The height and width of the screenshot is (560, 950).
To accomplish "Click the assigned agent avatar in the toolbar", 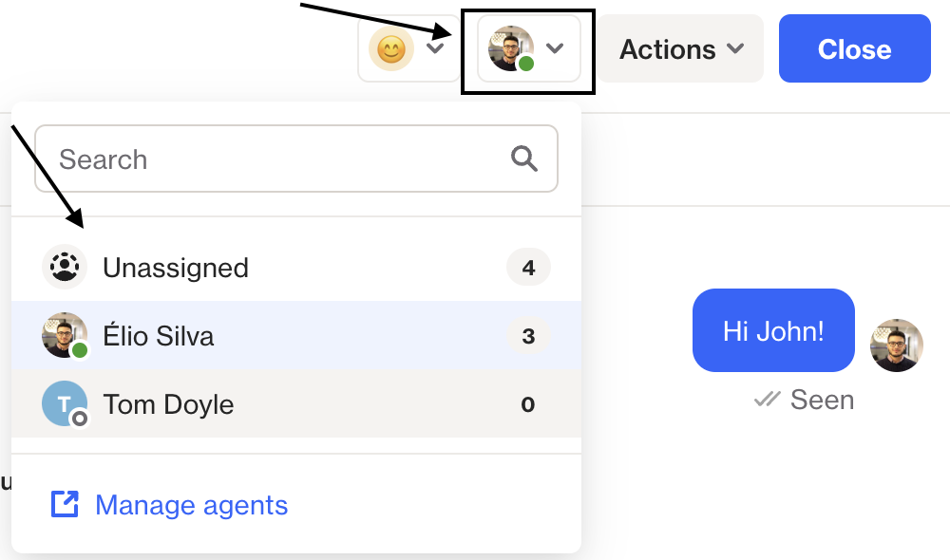I will pyautogui.click(x=512, y=47).
